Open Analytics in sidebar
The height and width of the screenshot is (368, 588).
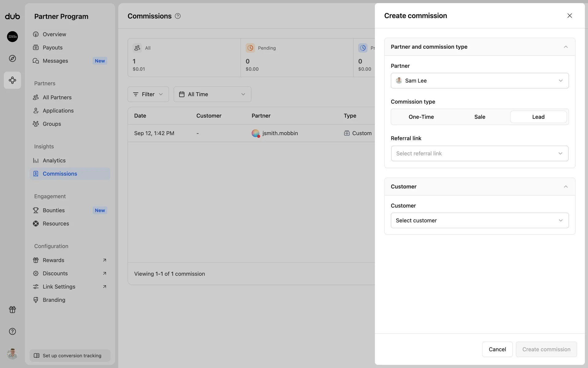[x=54, y=160]
